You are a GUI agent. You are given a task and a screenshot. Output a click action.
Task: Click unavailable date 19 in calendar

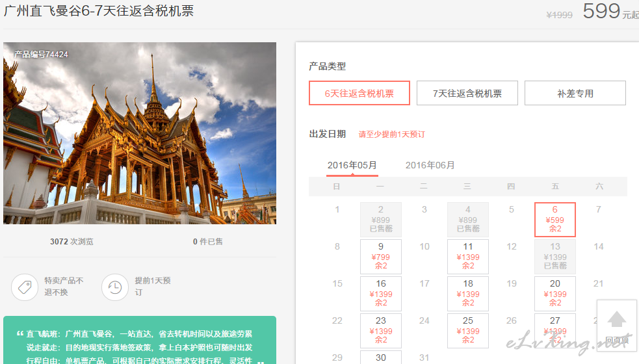pos(512,283)
